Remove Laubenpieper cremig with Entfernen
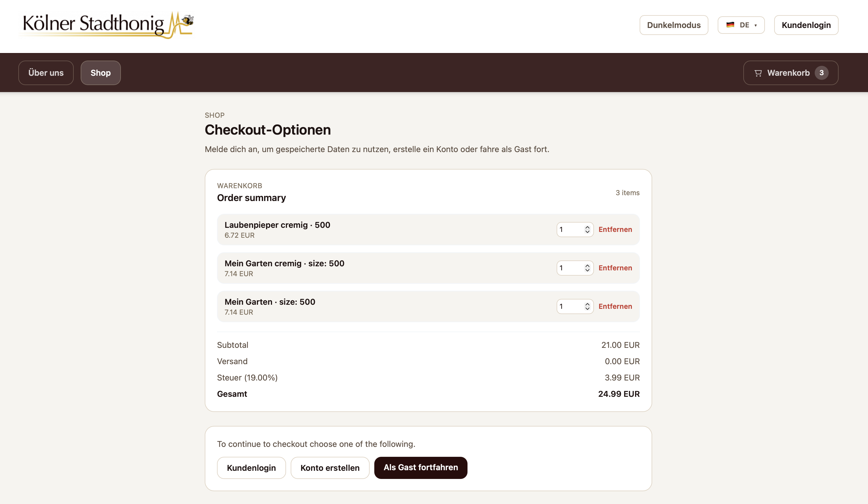This screenshot has width=868, height=504. 615,230
